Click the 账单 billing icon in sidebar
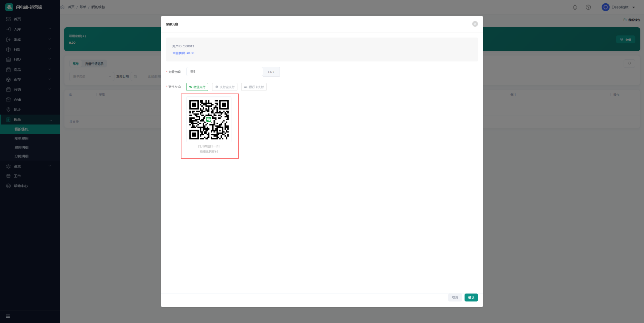644x323 pixels. point(8,120)
